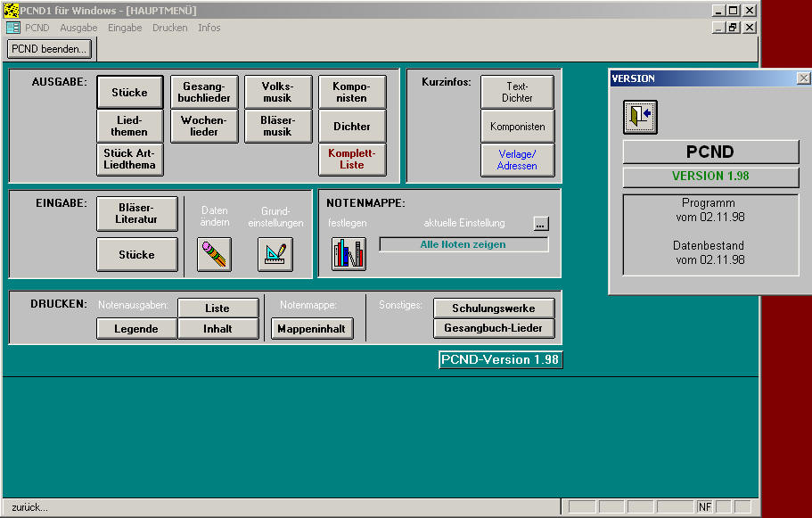The height and width of the screenshot is (518, 812).
Task: Click the Stücke button under EINGABE
Action: [136, 254]
